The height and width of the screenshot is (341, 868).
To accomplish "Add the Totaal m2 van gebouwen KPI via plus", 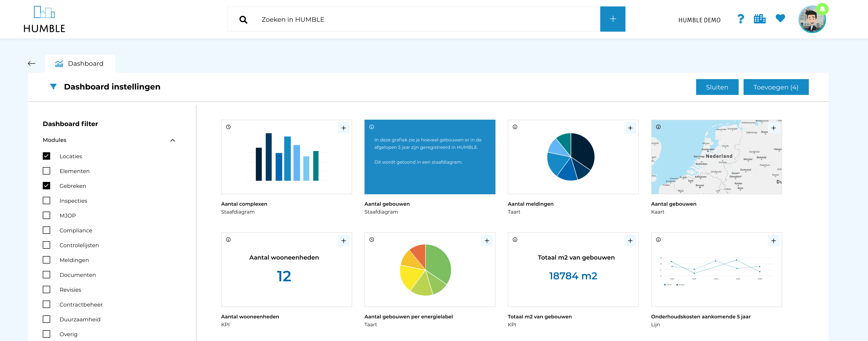I will 630,241.
